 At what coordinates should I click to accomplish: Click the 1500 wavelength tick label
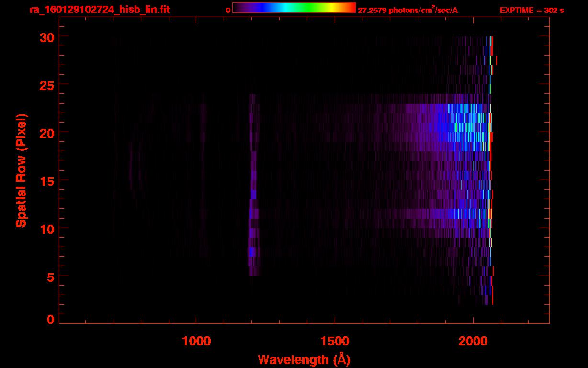tap(335, 341)
